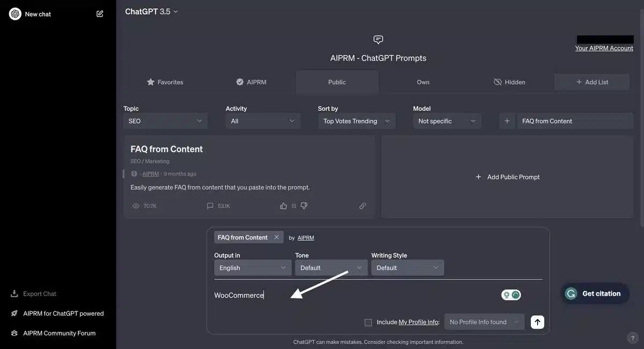644x349 pixels.
Task: Click the community forum people icon
Action: pyautogui.click(x=14, y=333)
